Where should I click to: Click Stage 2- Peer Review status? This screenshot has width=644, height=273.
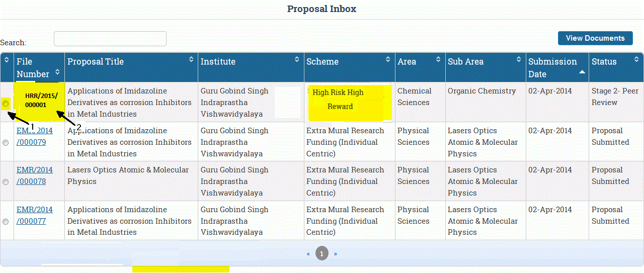point(615,97)
